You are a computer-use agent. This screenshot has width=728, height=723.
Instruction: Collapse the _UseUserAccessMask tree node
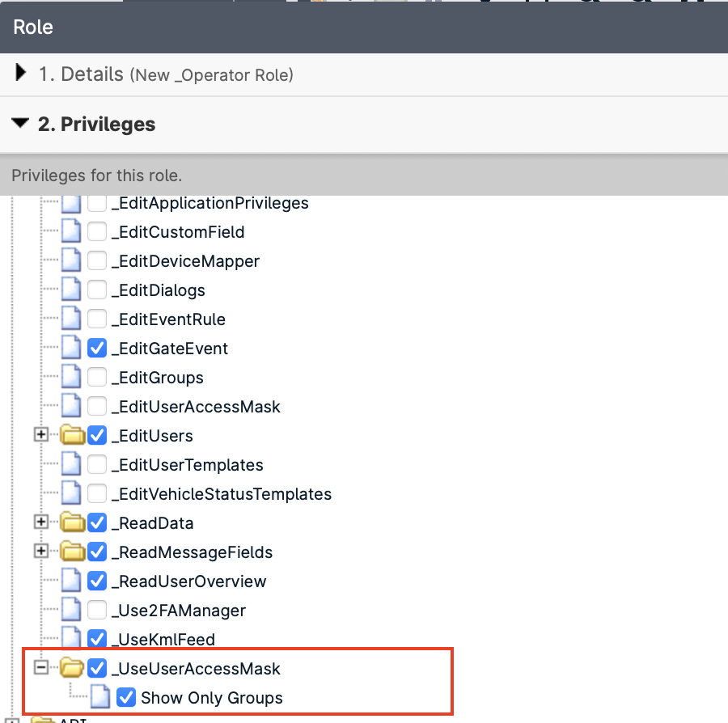coord(40,669)
